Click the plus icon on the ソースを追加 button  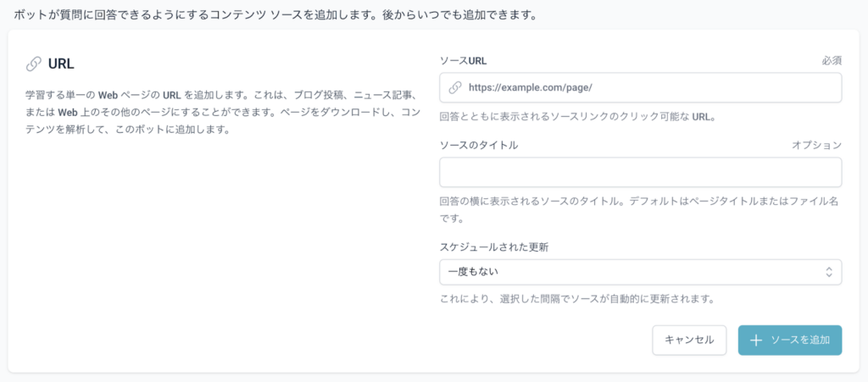(x=756, y=340)
